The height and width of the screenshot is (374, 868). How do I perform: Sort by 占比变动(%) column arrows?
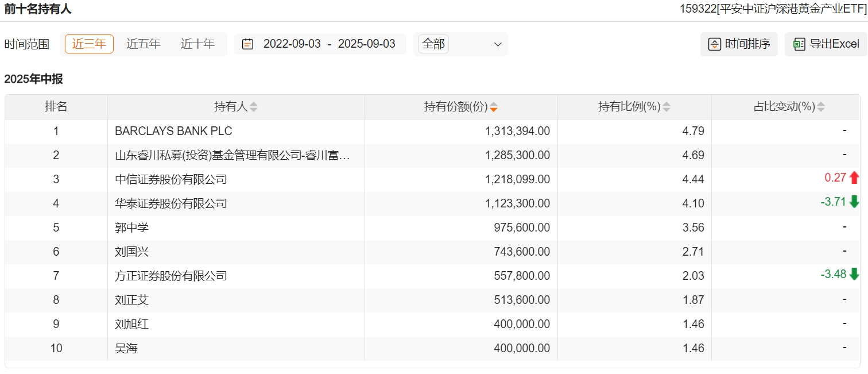(x=821, y=107)
